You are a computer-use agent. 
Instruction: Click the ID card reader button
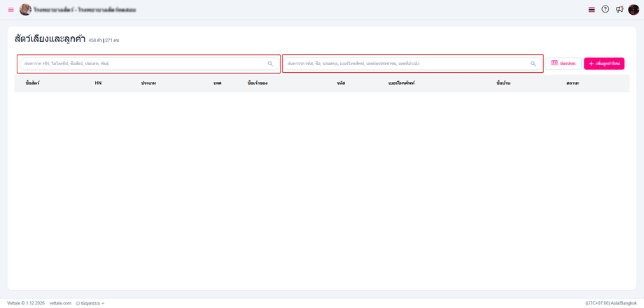coord(563,64)
